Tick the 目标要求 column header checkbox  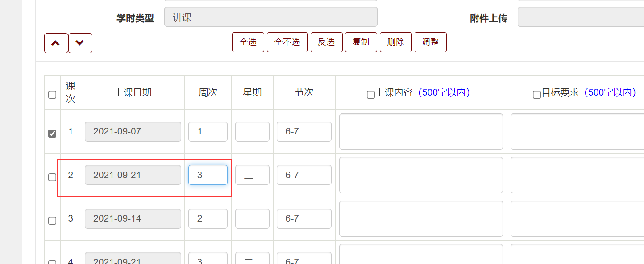coord(537,95)
